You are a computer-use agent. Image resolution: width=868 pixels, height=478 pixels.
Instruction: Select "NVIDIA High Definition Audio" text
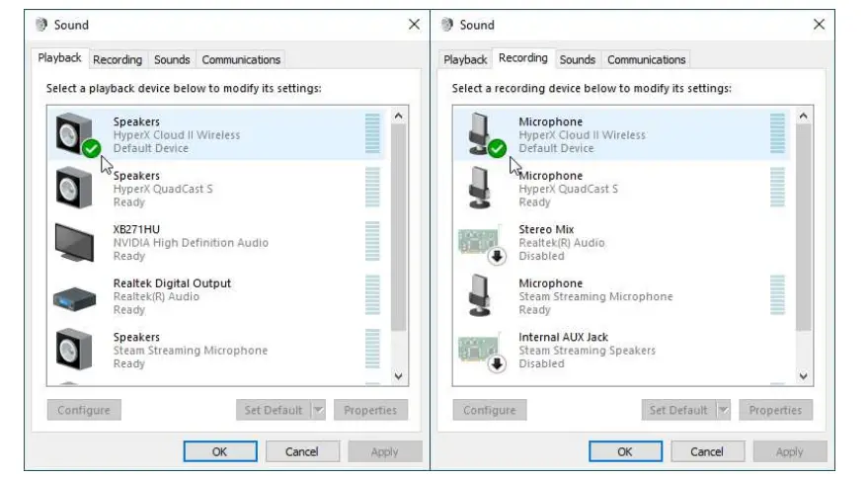pos(191,243)
